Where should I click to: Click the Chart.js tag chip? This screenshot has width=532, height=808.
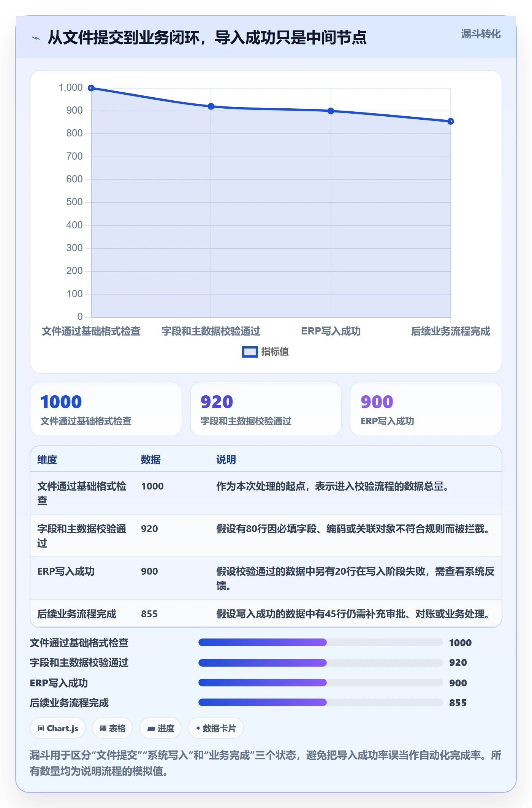[58, 728]
